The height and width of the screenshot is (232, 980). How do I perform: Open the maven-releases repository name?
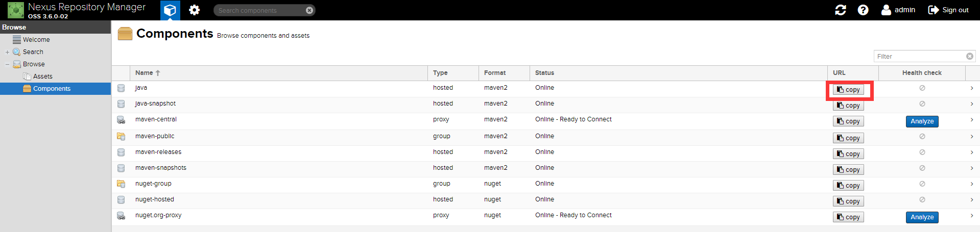[x=158, y=152]
